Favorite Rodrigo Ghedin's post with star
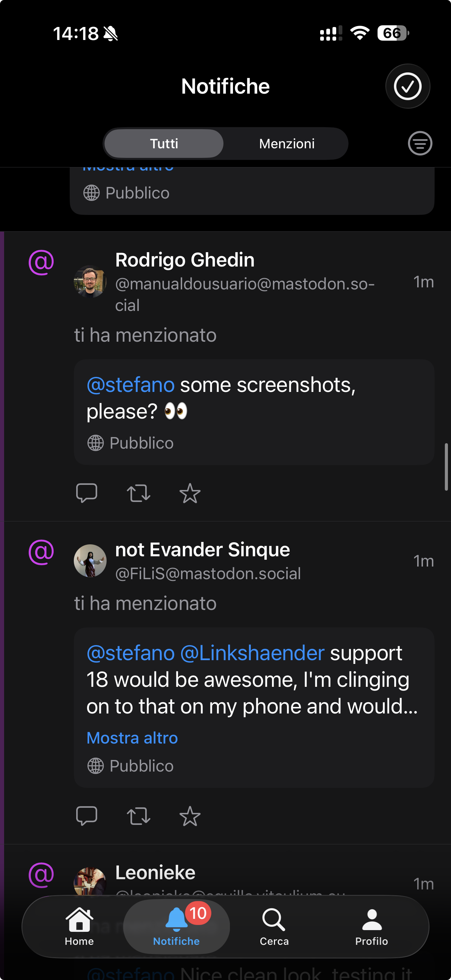This screenshot has width=451, height=980. [190, 493]
